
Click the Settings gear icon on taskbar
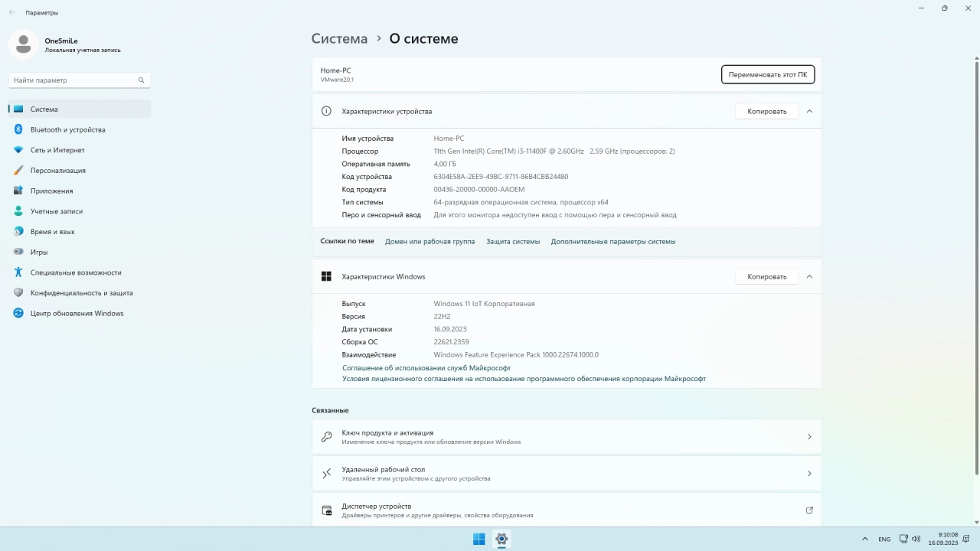point(501,539)
